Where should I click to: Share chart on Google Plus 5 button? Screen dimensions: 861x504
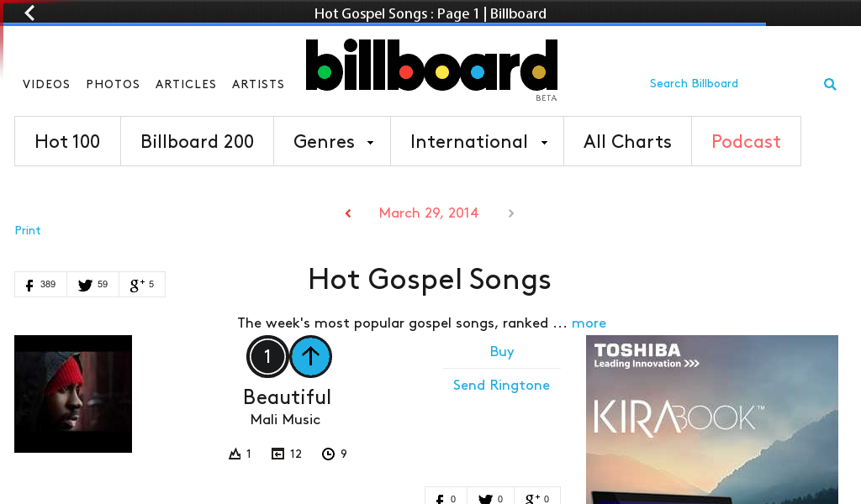[142, 284]
